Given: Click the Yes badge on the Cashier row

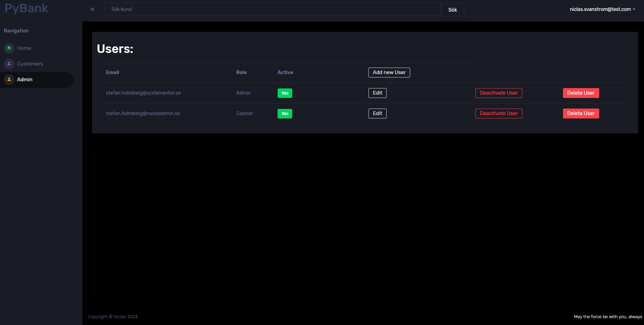Looking at the screenshot, I should pyautogui.click(x=285, y=113).
